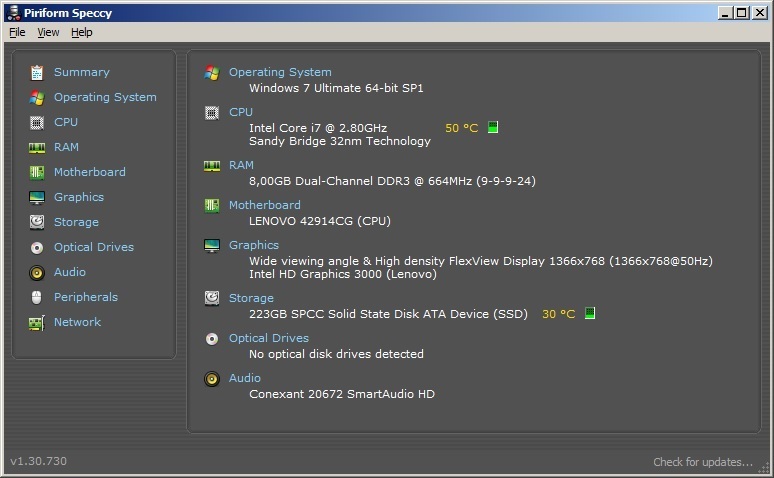
Task: Go to the CPU section in sidebar
Action: click(x=66, y=122)
